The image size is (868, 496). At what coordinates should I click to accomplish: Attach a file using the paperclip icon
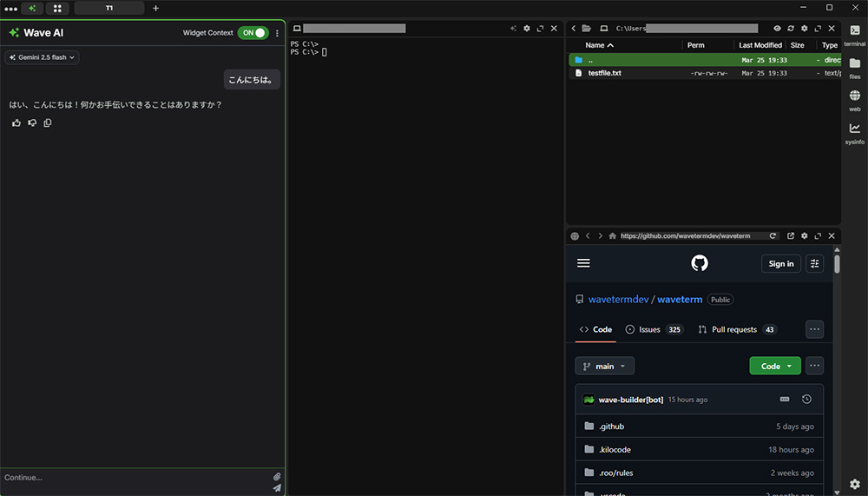tap(277, 477)
